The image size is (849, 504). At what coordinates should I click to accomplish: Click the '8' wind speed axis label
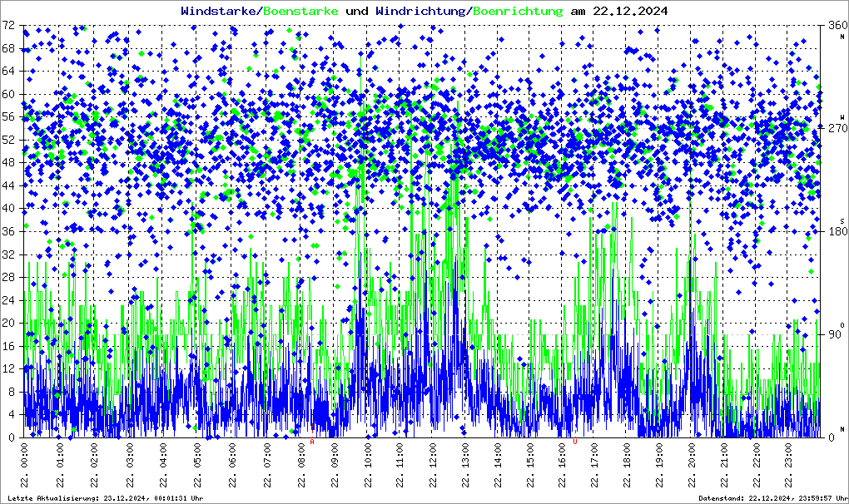(x=12, y=392)
